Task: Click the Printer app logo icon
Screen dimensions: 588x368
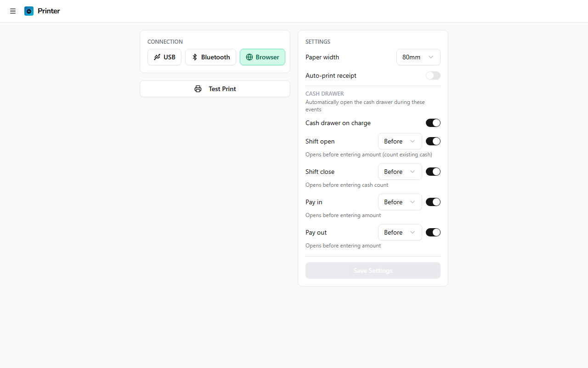Action: tap(29, 11)
